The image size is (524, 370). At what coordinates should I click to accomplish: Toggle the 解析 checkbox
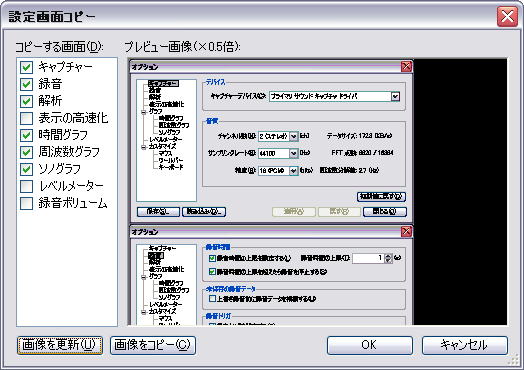26,101
